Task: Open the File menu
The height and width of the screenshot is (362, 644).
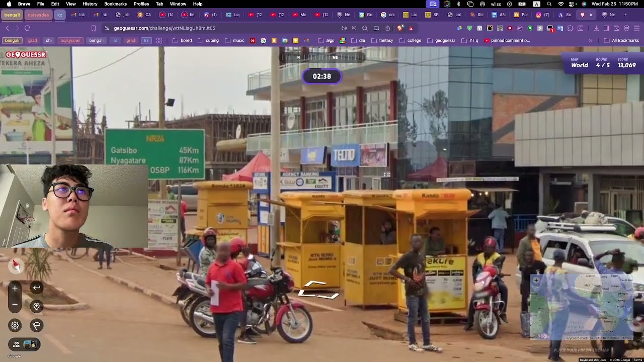Action: click(x=41, y=4)
